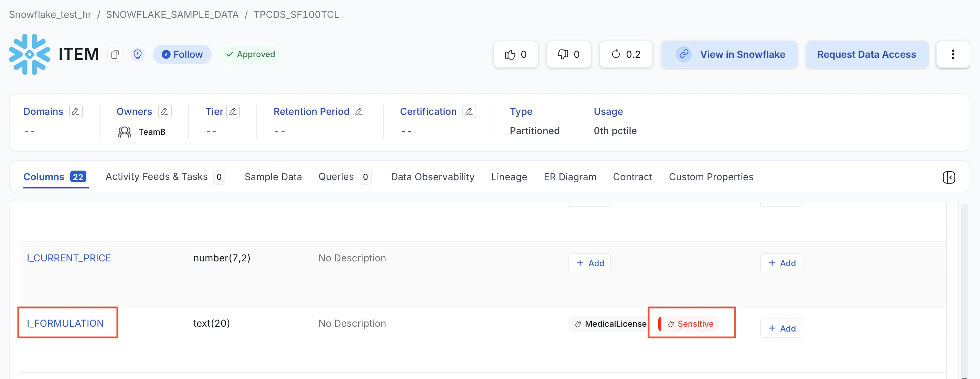Click the Sensitive tag's tag icon
Viewport: 980px width, 379px height.
point(671,324)
